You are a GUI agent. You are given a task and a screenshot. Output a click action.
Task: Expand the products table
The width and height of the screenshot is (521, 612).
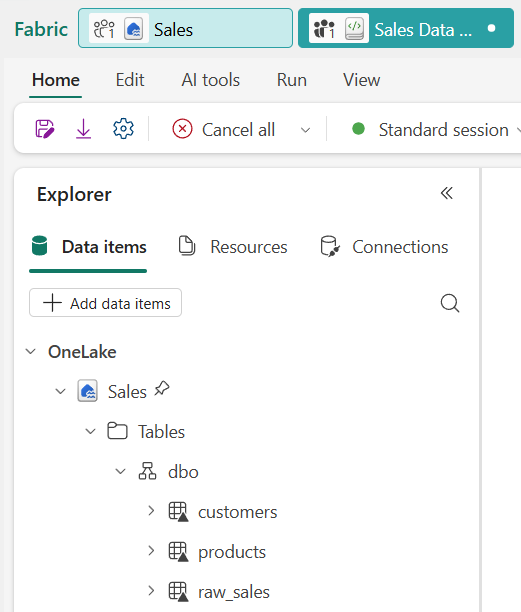[x=151, y=551]
